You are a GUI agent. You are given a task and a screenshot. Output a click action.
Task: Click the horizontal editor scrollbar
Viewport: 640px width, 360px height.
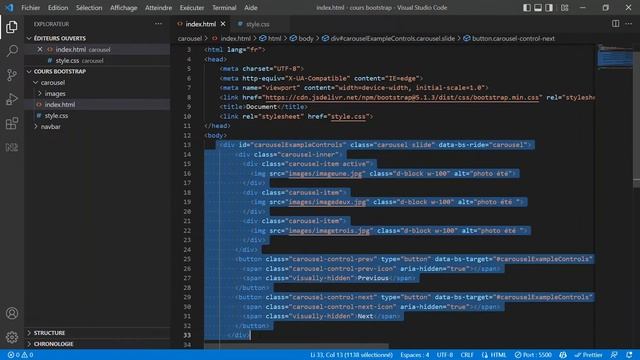297,346
